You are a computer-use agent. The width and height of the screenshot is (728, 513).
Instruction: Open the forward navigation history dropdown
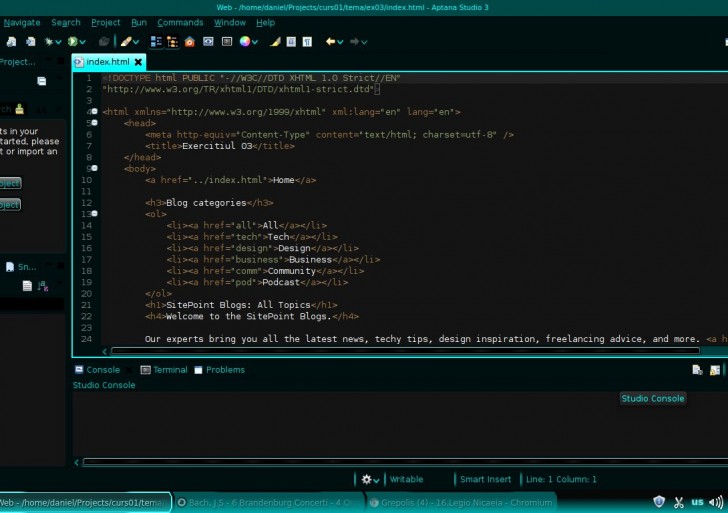[x=365, y=42]
